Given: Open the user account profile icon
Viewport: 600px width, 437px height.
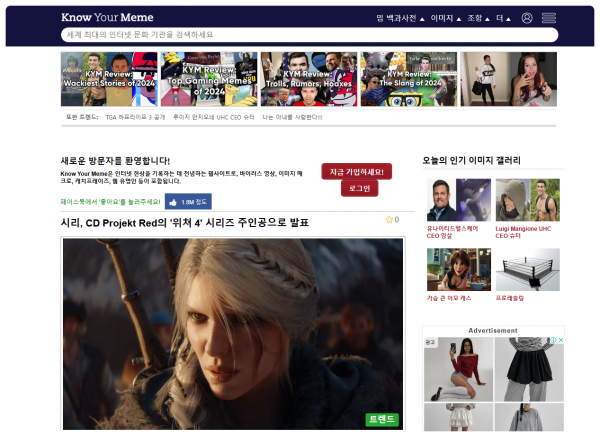Looking at the screenshot, I should (x=527, y=18).
